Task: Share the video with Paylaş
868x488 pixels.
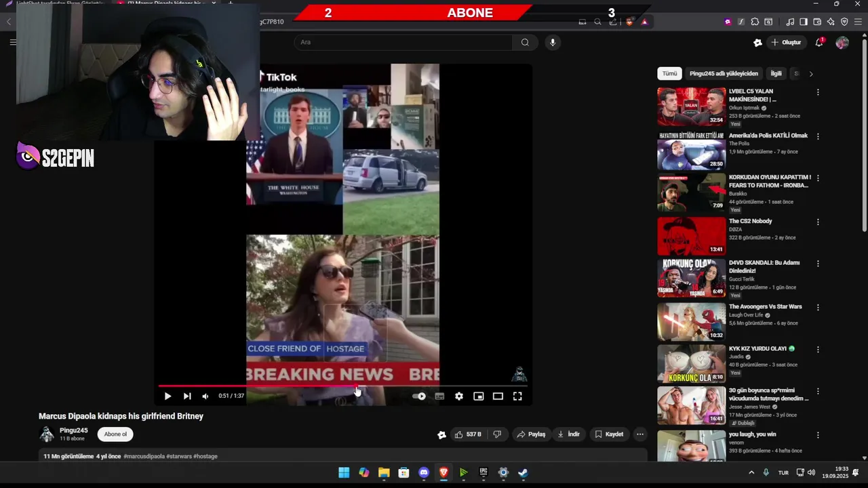Action: (530, 434)
